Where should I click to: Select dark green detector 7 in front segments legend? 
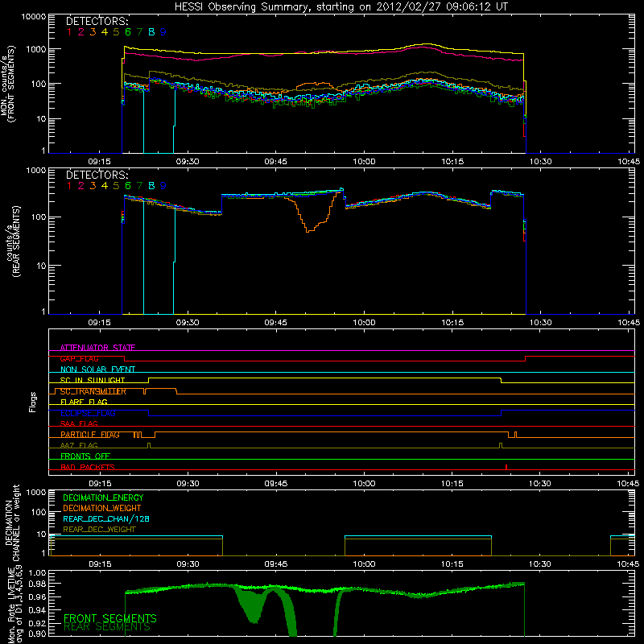(139, 32)
